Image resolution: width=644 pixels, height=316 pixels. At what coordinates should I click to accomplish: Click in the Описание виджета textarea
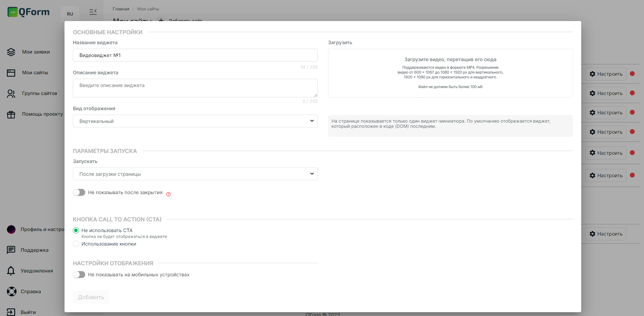point(195,88)
